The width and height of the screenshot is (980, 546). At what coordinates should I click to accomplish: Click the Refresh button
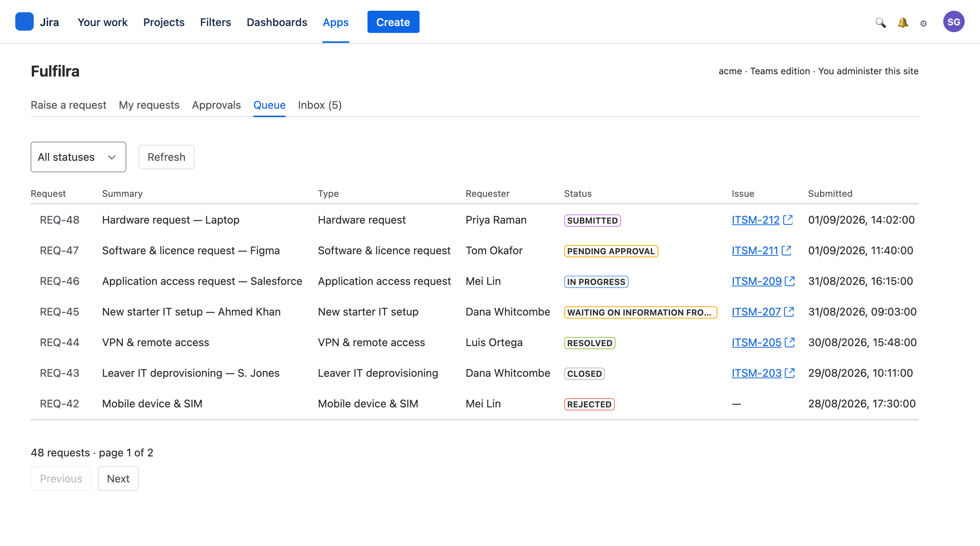pos(167,157)
